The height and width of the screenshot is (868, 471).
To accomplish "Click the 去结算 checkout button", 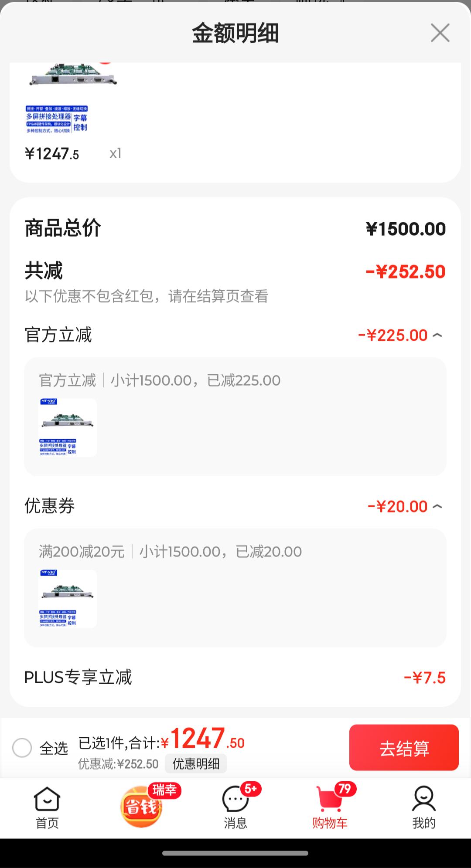I will click(x=404, y=747).
